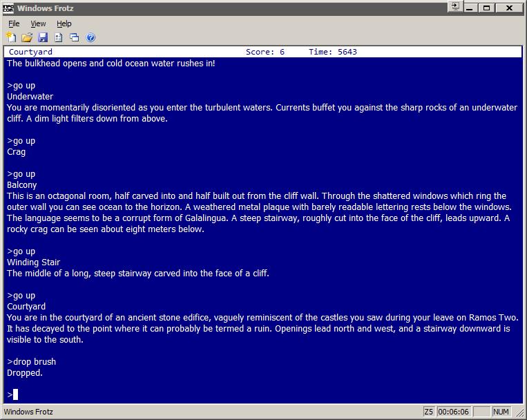Click "Score: 6" in the status line
Screen dimensions: 527x420
tap(265, 52)
